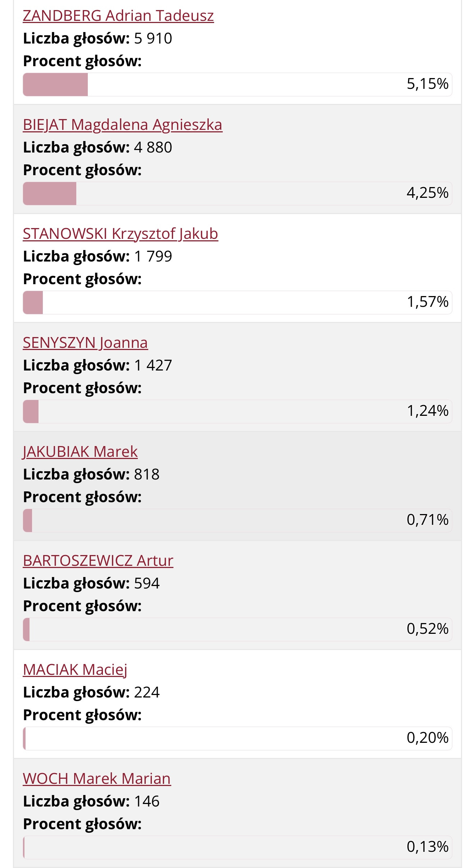Viewport: 475px width, 868px height.
Task: Click Stanowski's filled progress bar segment
Action: pos(33,303)
